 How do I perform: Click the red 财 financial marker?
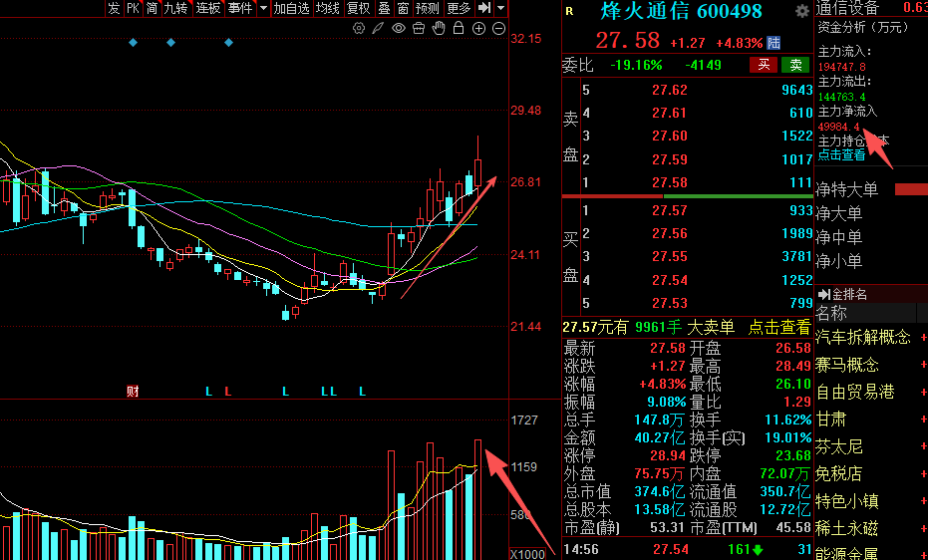tap(134, 391)
